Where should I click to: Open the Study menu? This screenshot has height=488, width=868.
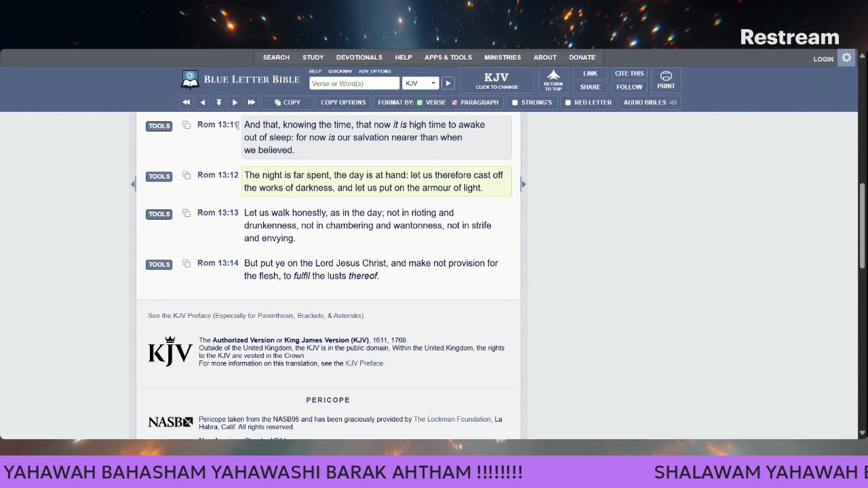tap(313, 58)
